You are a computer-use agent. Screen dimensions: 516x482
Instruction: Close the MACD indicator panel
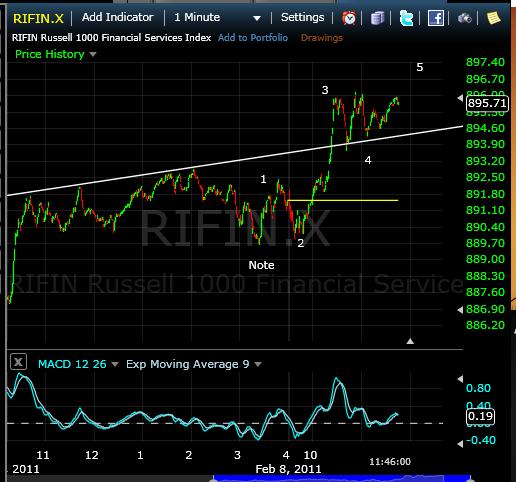(x=18, y=362)
